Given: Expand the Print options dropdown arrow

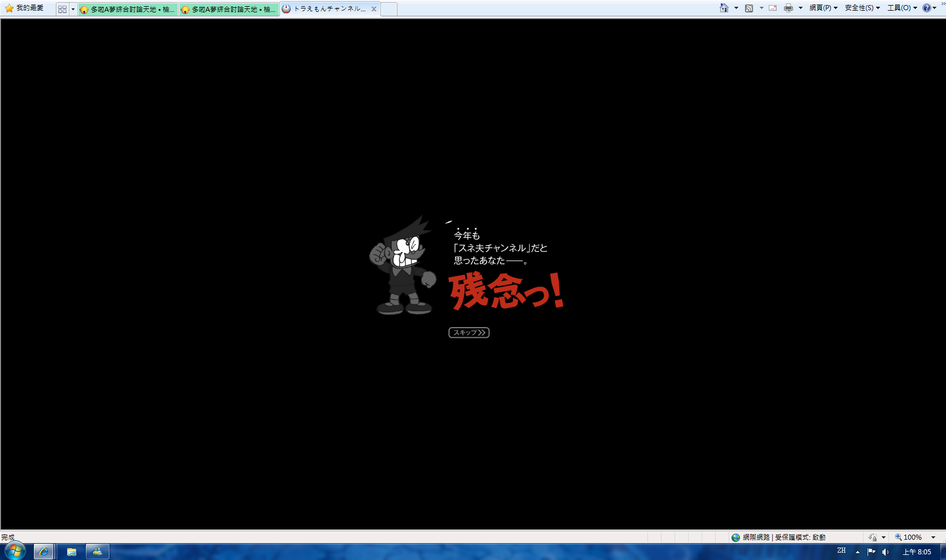Looking at the screenshot, I should coord(800,8).
